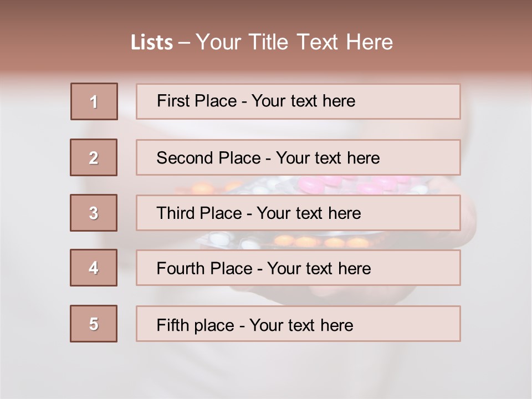Image resolution: width=532 pixels, height=399 pixels.
Task: Click the number 3 box
Action: [x=94, y=213]
